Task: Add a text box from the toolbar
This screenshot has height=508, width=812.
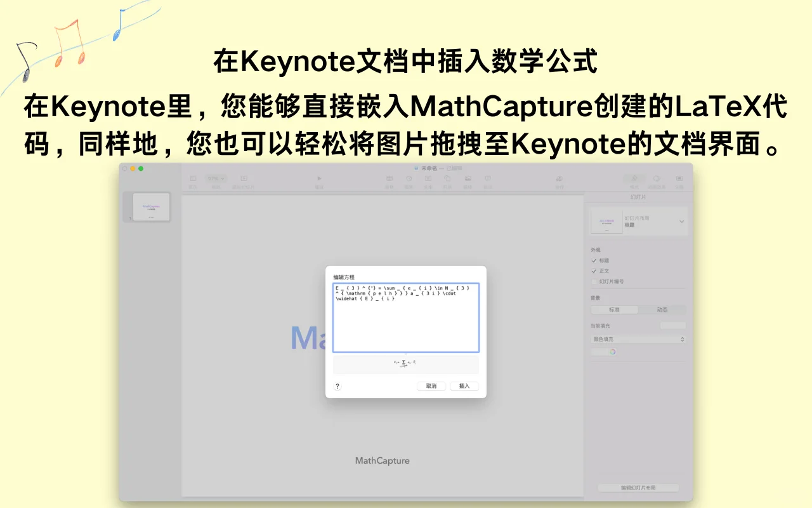Action: tap(428, 178)
